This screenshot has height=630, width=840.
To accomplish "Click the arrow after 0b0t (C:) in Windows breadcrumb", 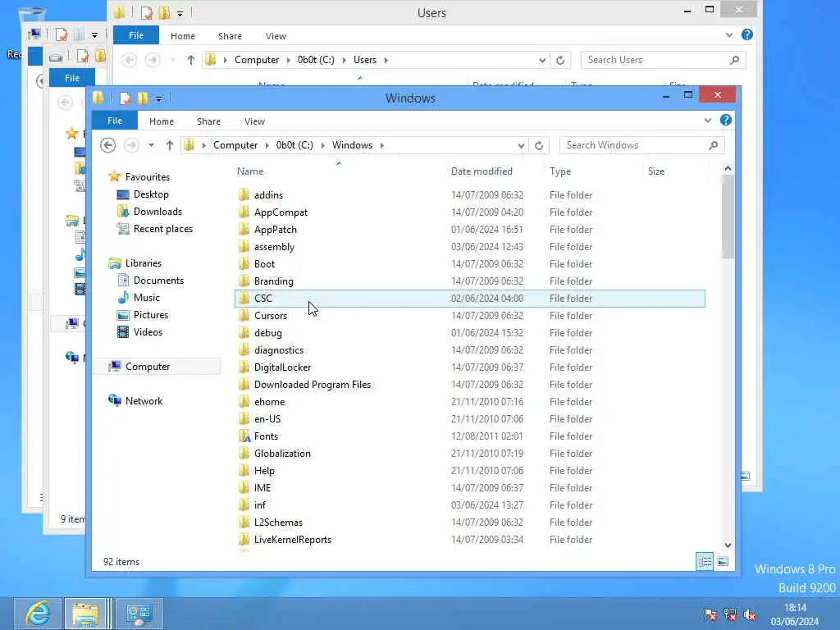I will 322,145.
